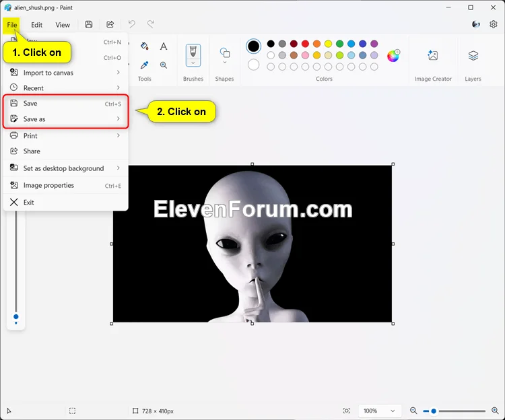Image resolution: width=505 pixels, height=420 pixels.
Task: Click the cursor position icon in status bar
Action: coord(9,411)
